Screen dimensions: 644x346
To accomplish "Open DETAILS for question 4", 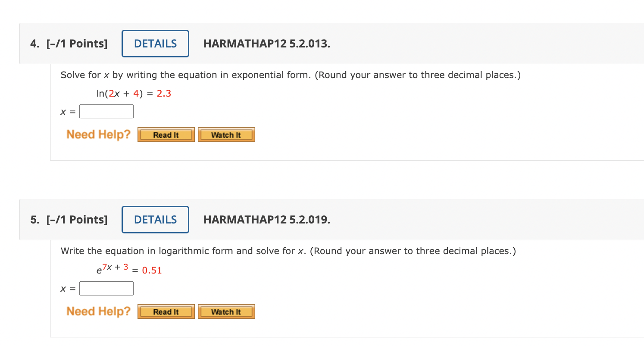I will coord(155,43).
